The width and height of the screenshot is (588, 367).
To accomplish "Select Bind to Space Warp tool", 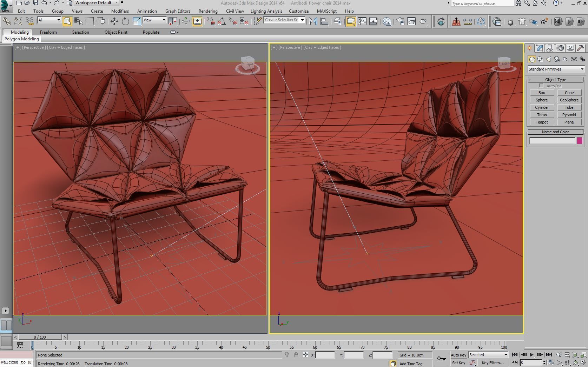I will pyautogui.click(x=29, y=21).
